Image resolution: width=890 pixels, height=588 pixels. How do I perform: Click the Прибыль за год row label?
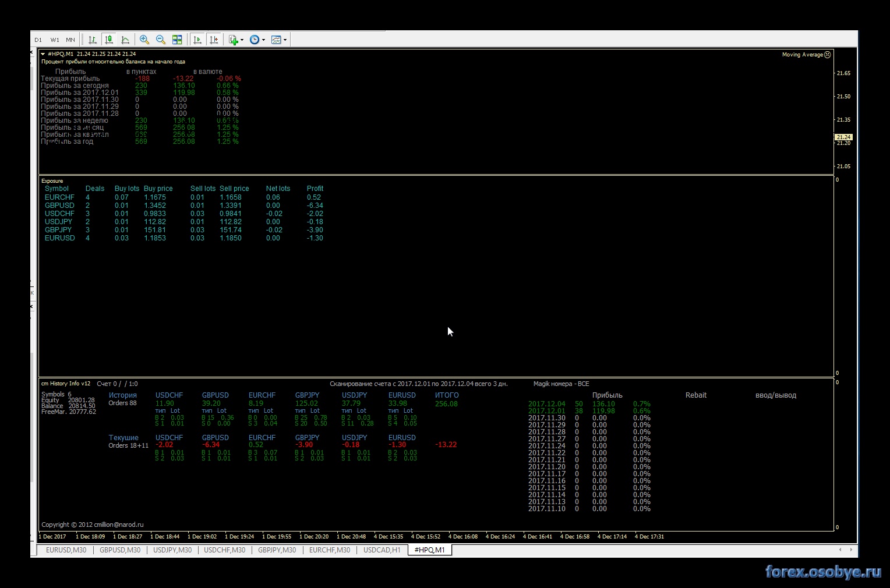(x=67, y=141)
